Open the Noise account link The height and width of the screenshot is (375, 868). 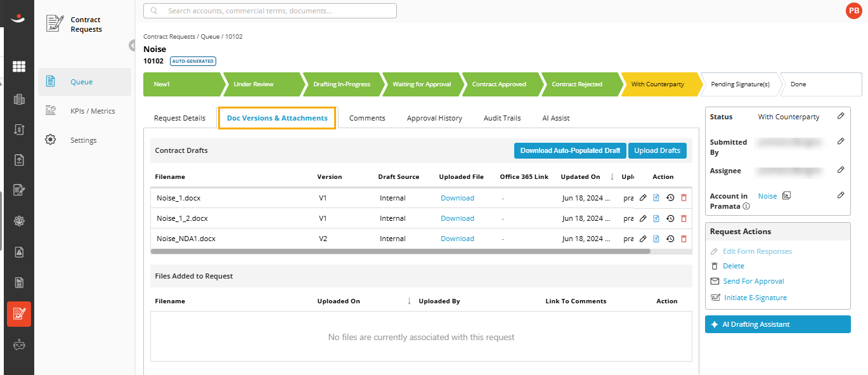(x=767, y=196)
